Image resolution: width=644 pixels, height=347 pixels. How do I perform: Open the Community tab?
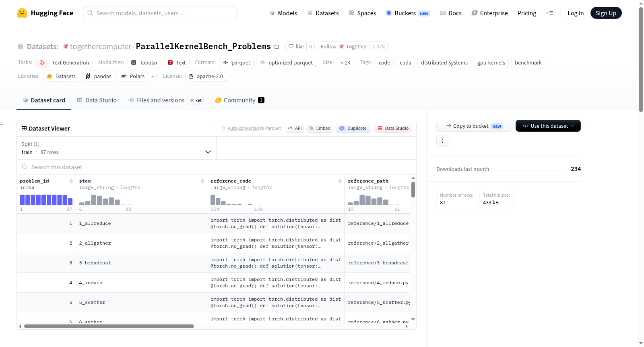pos(239,100)
